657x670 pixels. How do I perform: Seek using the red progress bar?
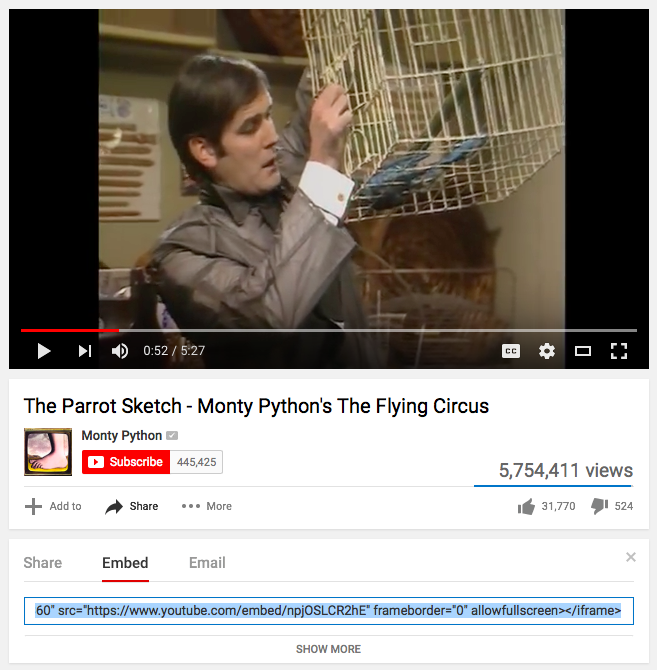pos(329,330)
